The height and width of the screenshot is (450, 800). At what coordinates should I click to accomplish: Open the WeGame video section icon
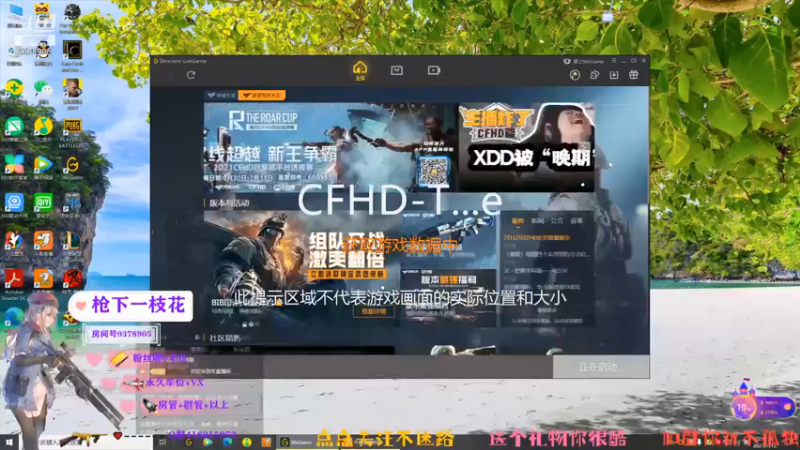[x=434, y=70]
